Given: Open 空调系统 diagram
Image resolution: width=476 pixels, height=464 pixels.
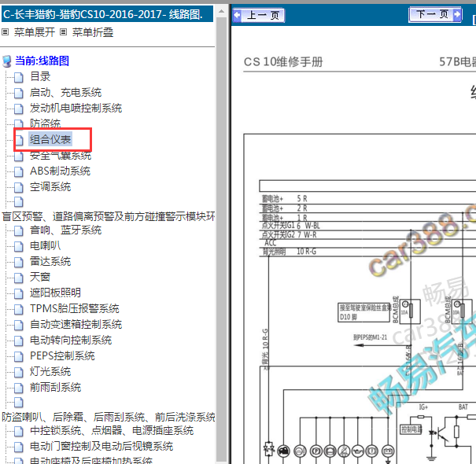Looking at the screenshot, I should tap(50, 186).
